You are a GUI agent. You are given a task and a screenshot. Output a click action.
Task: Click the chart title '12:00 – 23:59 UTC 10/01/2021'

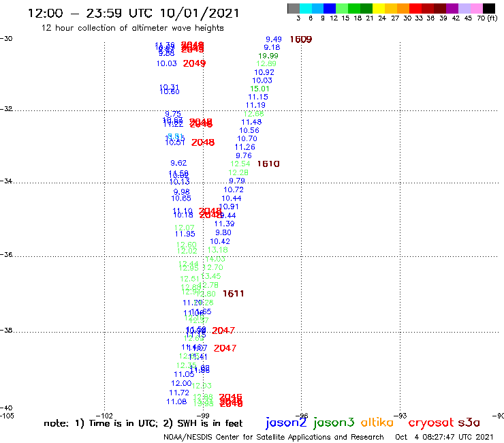pos(133,13)
